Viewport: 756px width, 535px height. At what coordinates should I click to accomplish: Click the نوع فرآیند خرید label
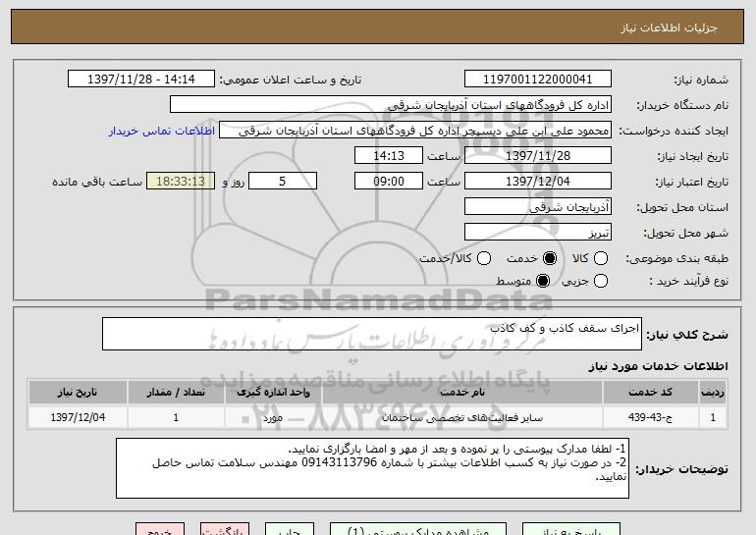click(x=688, y=281)
